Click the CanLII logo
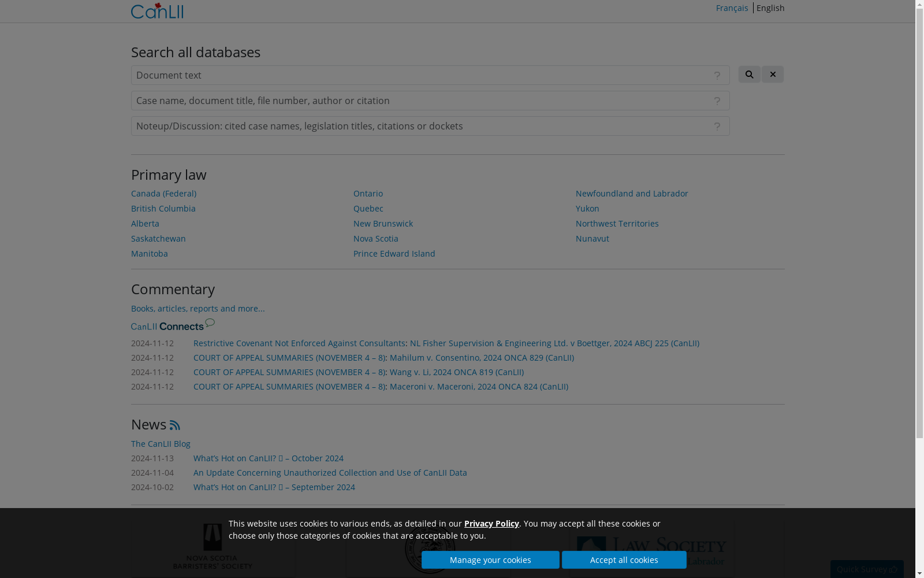Image resolution: width=924 pixels, height=578 pixels. point(157,10)
